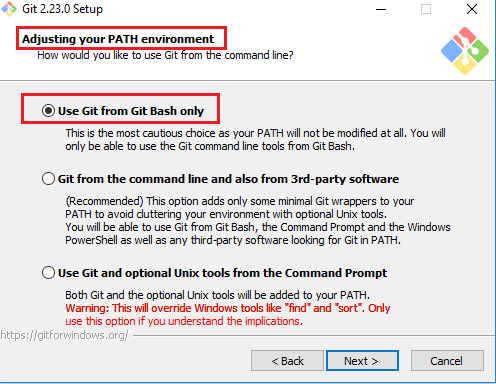
Task: Click the red Warning override Windows tools text
Action: click(x=228, y=314)
